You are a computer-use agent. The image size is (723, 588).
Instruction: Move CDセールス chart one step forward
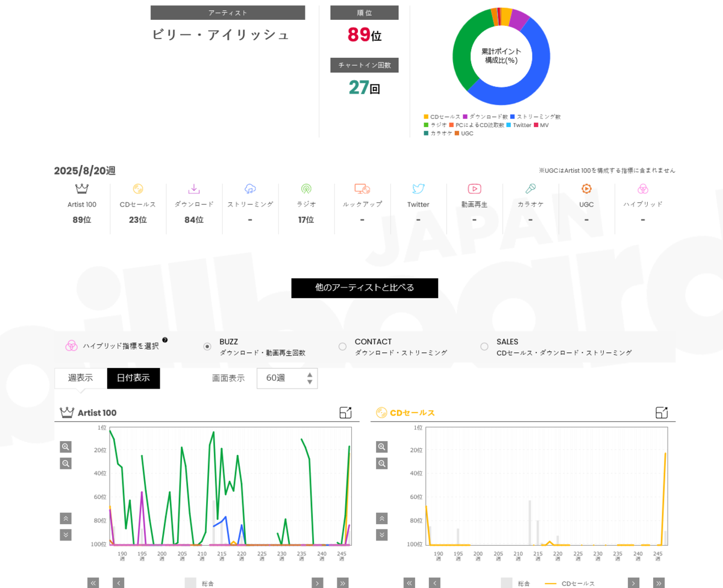(634, 583)
